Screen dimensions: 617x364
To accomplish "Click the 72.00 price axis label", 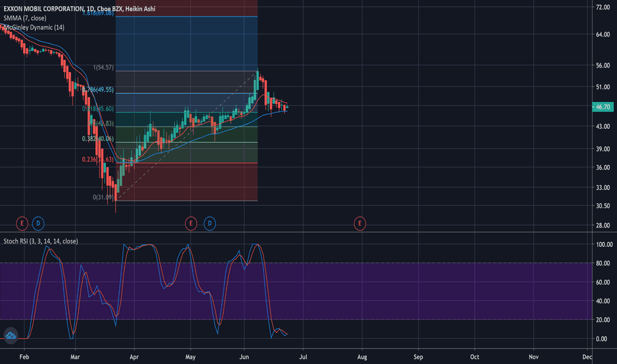I will click(x=603, y=7).
